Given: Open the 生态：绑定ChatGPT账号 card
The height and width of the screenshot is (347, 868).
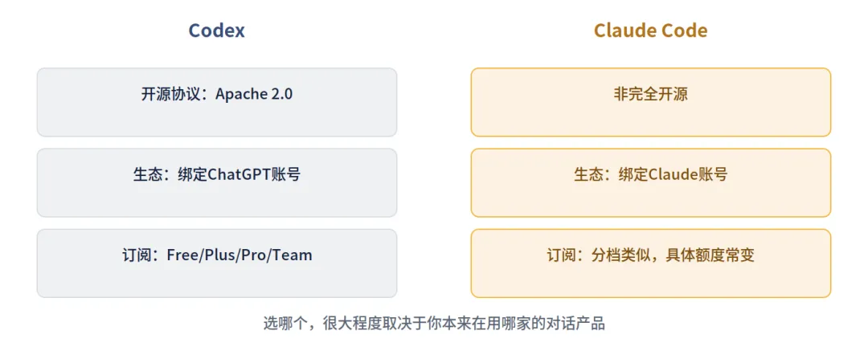Looking at the screenshot, I should [217, 182].
